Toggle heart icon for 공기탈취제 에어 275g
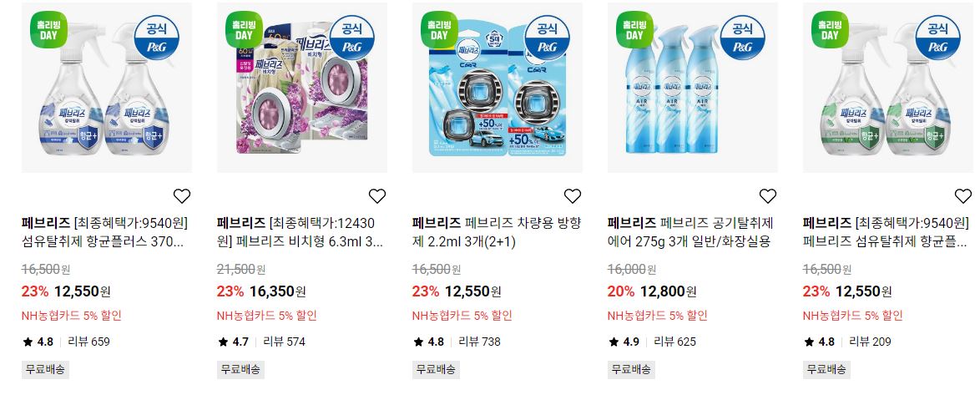 point(767,196)
